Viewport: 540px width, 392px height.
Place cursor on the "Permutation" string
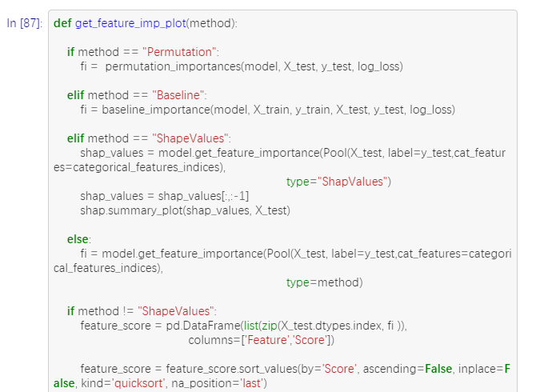[179, 52]
